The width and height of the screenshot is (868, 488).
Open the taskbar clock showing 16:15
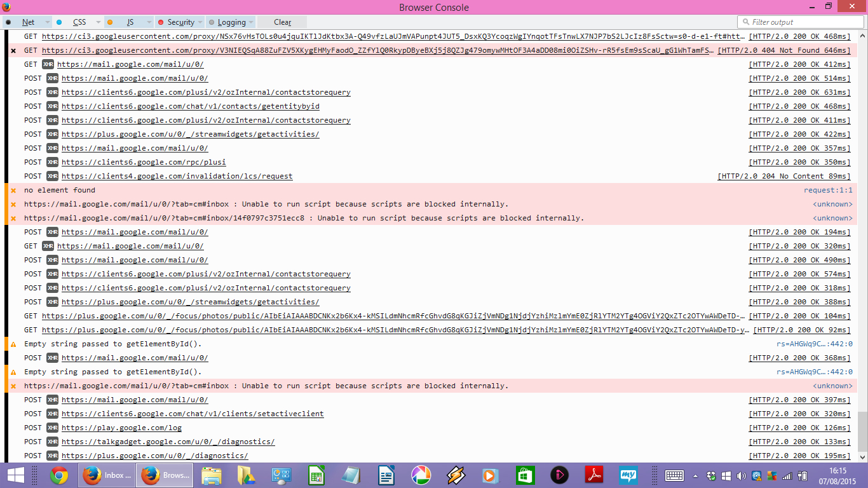click(x=837, y=475)
